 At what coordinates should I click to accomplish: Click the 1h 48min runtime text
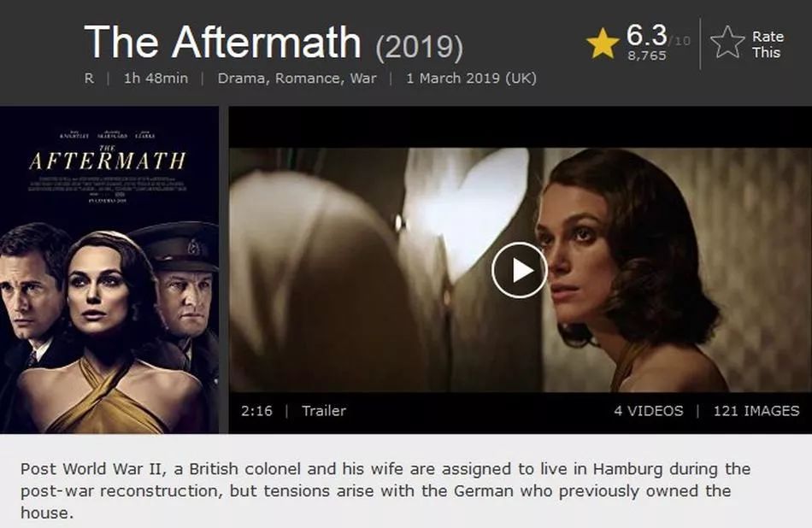(x=156, y=79)
